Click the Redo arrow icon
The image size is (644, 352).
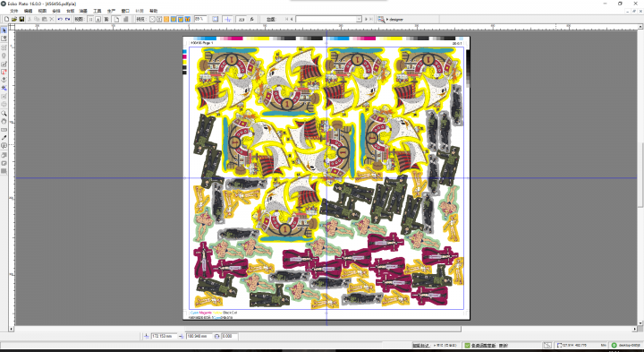coord(67,19)
